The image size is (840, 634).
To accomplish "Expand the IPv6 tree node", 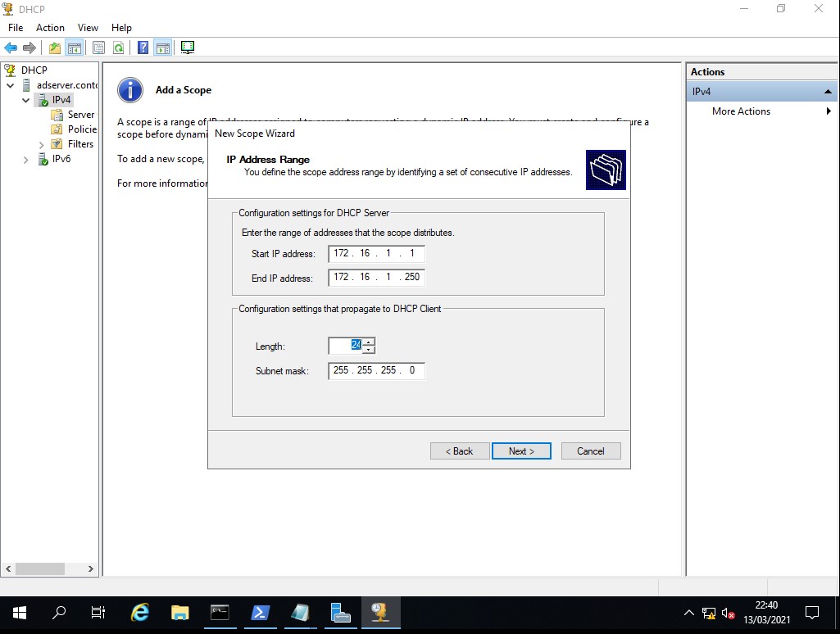I will pos(26,160).
